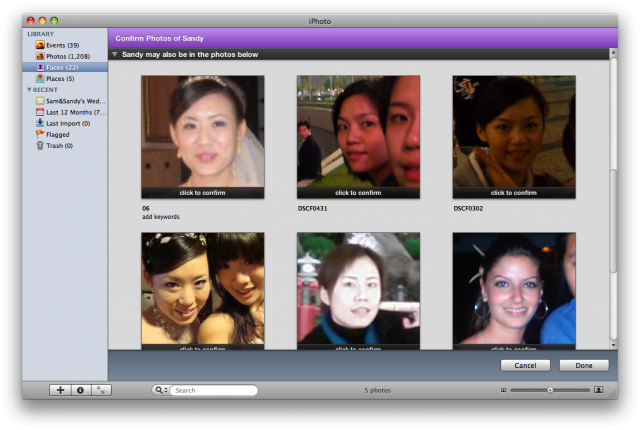This screenshot has width=640, height=430.
Task: Open the Trash icon
Action: [x=40, y=146]
